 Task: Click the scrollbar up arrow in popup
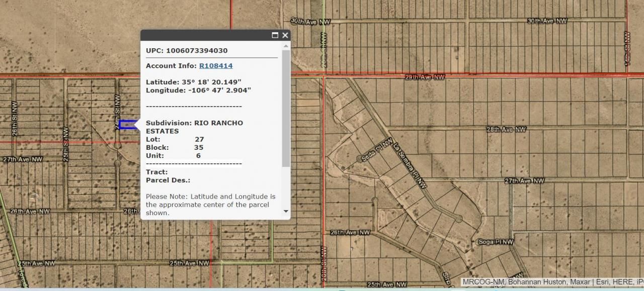pos(286,45)
